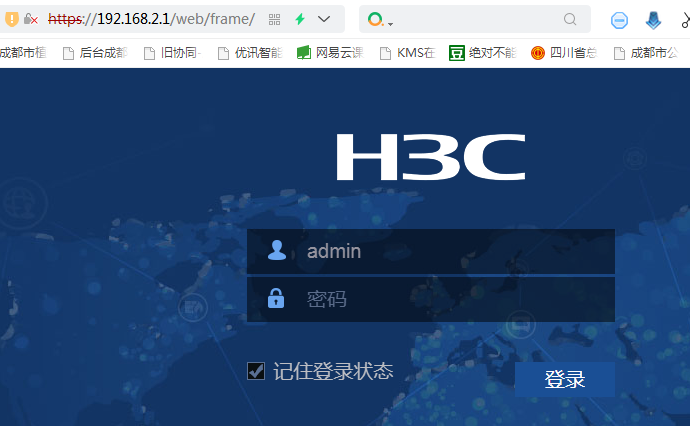Open the 成都市公 bookmark at far right
Viewport: 690px width, 426px height.
646,53
